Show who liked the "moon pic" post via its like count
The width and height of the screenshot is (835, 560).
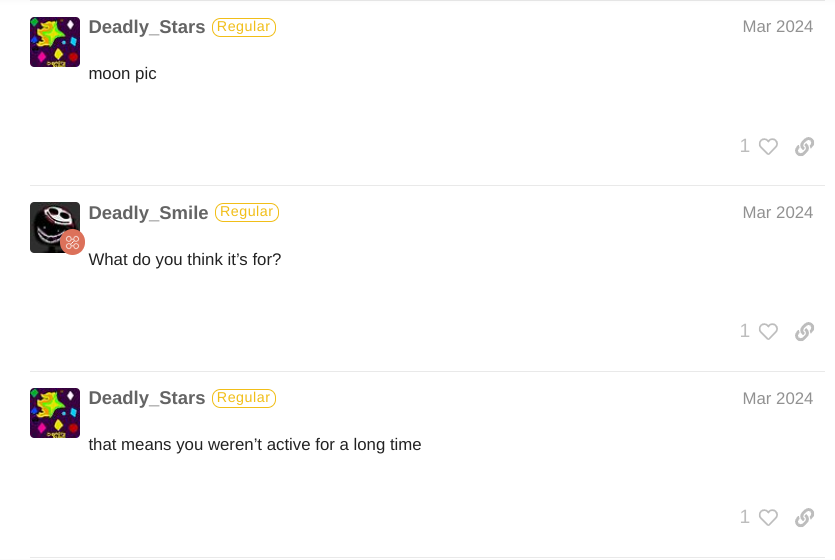pyautogui.click(x=745, y=146)
